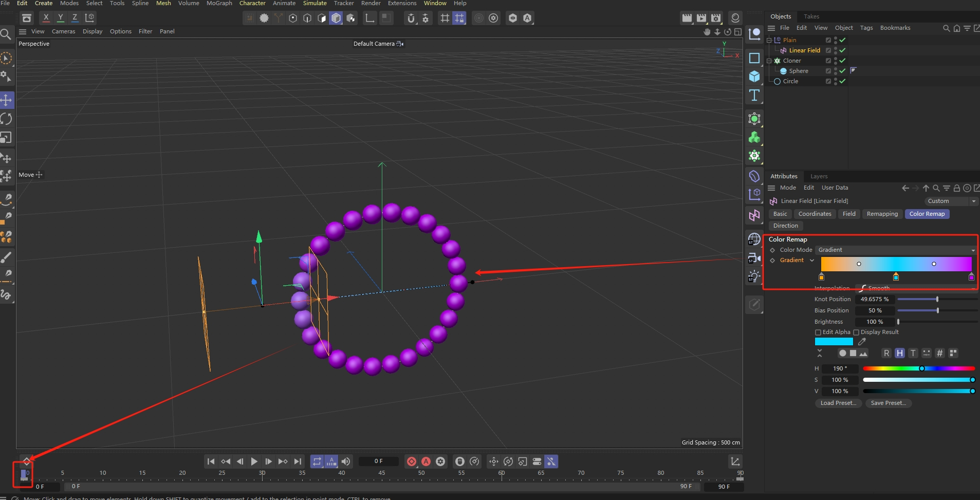Switch to the Takes tab
Viewport: 980px width, 500px height.
coord(811,16)
